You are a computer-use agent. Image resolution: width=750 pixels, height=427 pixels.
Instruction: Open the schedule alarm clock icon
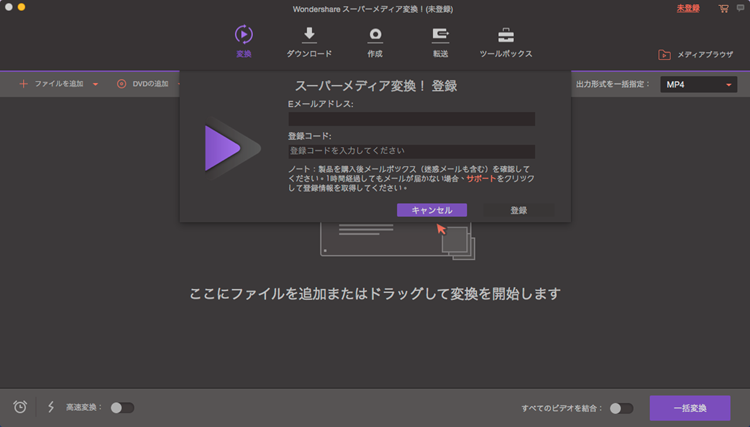coord(20,407)
